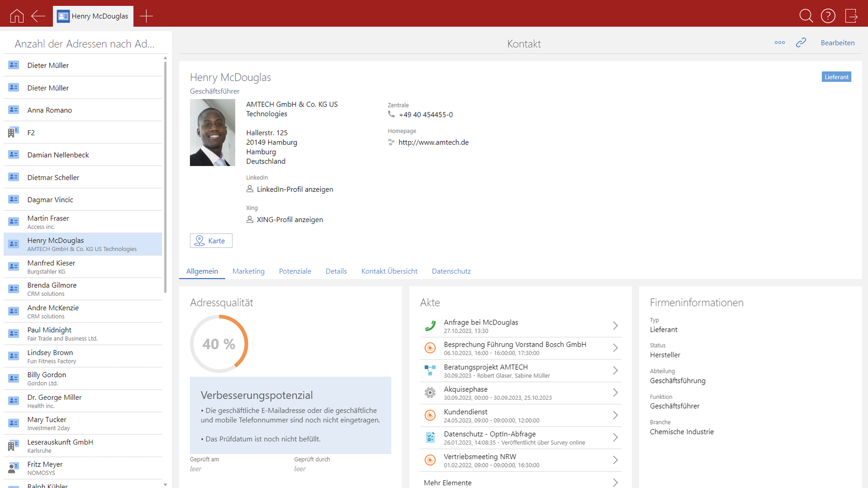868x488 pixels.
Task: Expand the Beratungsprojekt AMTECH chevron
Action: pos(615,370)
